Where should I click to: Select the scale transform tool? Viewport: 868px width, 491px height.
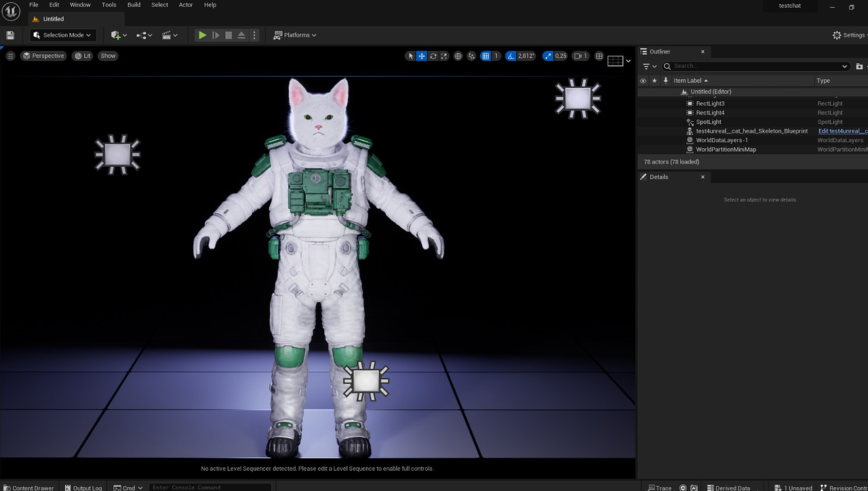point(443,56)
